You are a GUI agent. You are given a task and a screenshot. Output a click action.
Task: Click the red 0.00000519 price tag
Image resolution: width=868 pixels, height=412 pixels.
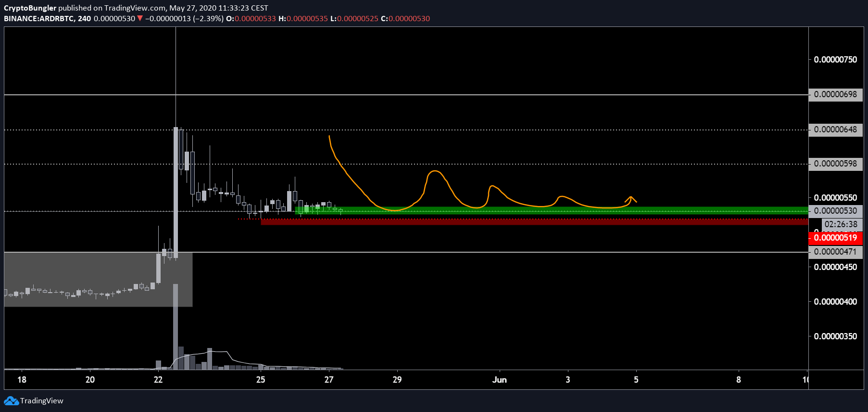tap(835, 238)
